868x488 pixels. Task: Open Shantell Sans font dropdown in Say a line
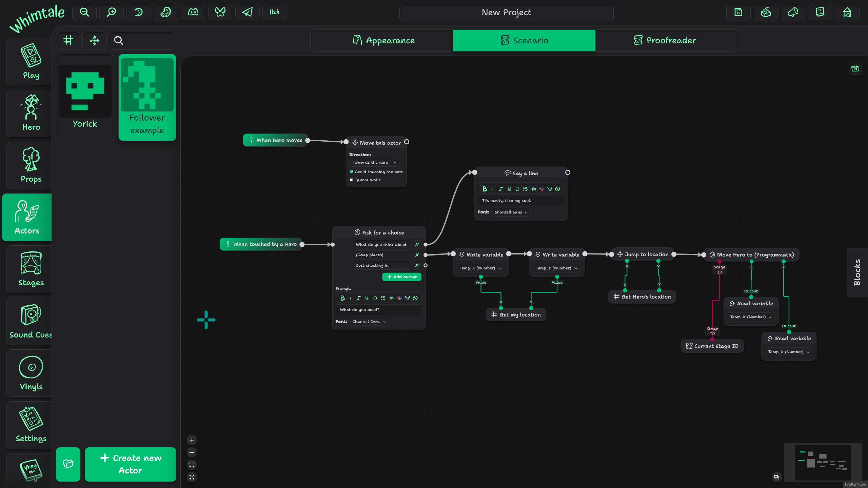pos(511,212)
